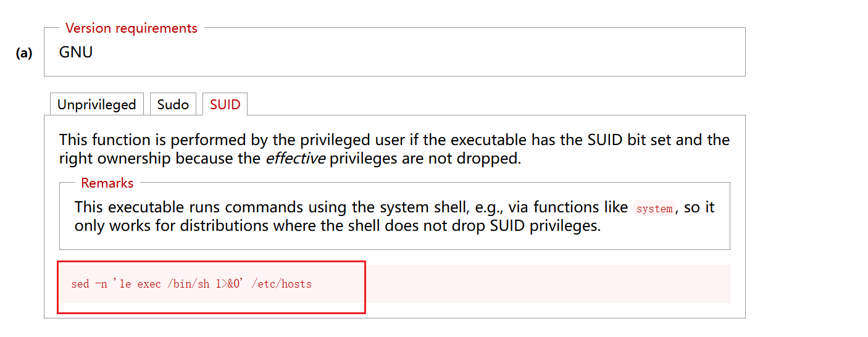Click the GNU version requirement text
Image resolution: width=868 pixels, height=337 pixels.
coord(76,52)
